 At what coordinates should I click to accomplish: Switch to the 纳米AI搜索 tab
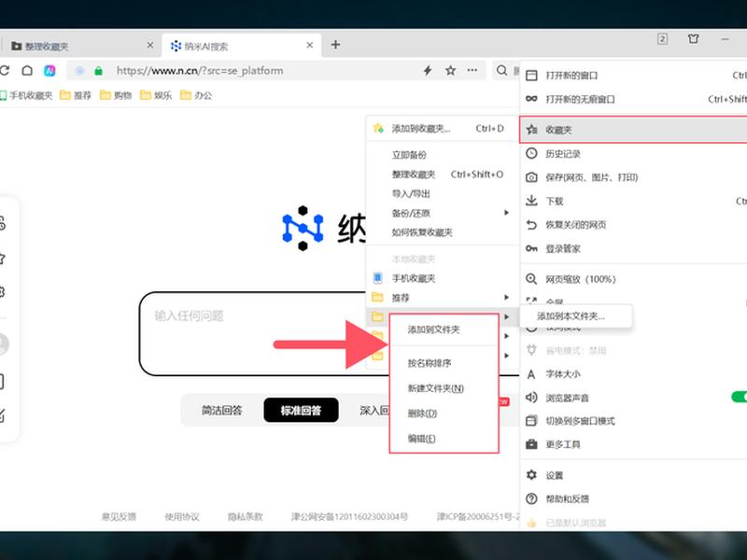[241, 46]
